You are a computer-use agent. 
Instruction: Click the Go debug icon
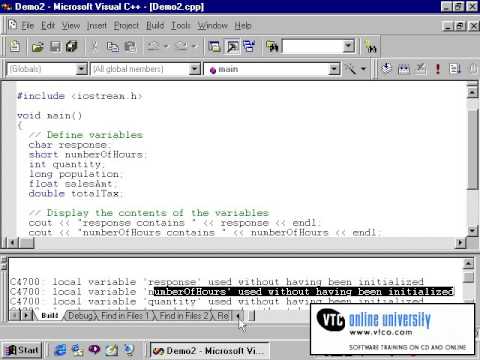tap(455, 69)
